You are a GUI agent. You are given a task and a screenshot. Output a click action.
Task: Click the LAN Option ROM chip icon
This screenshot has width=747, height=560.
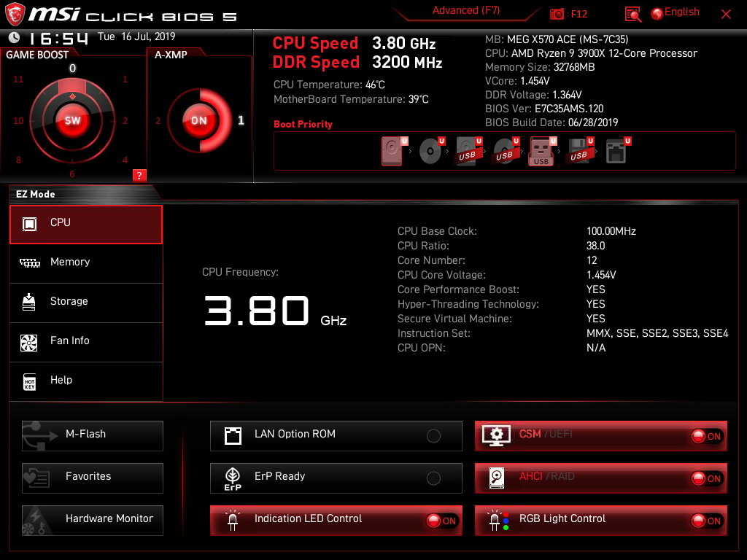pyautogui.click(x=233, y=435)
